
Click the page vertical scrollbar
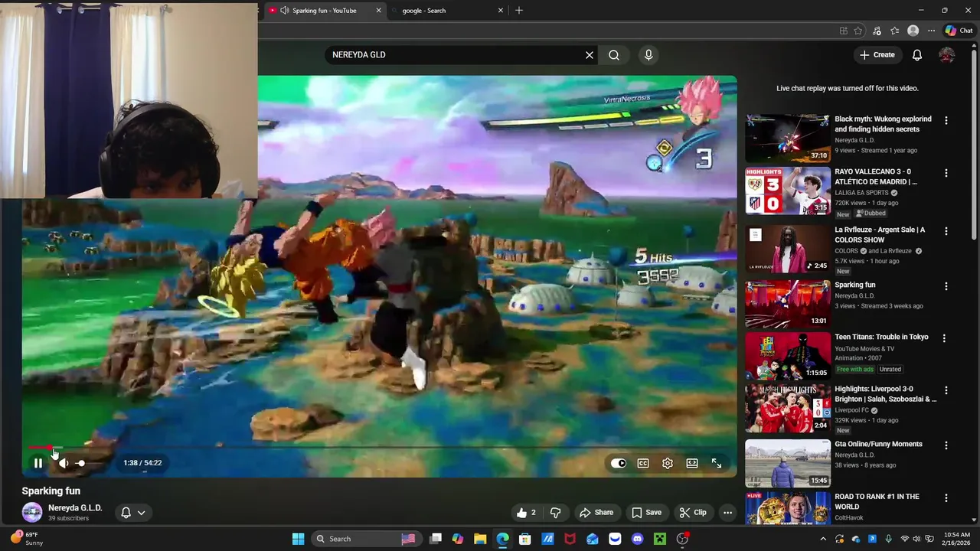[974, 145]
